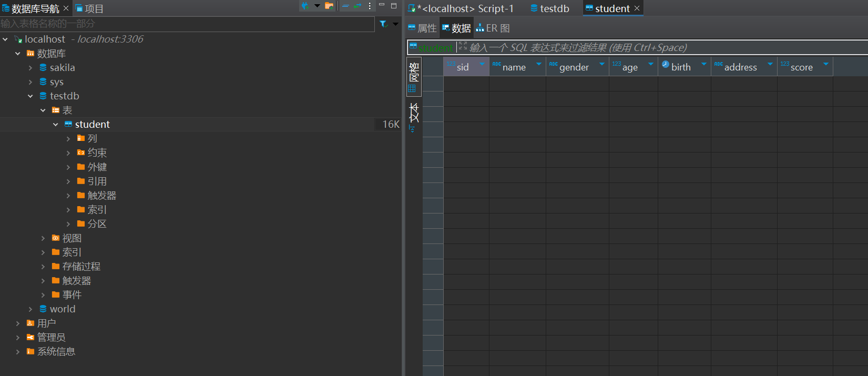Screen dimensions: 868x376
Task: Close the student editor tab
Action: [x=637, y=8]
